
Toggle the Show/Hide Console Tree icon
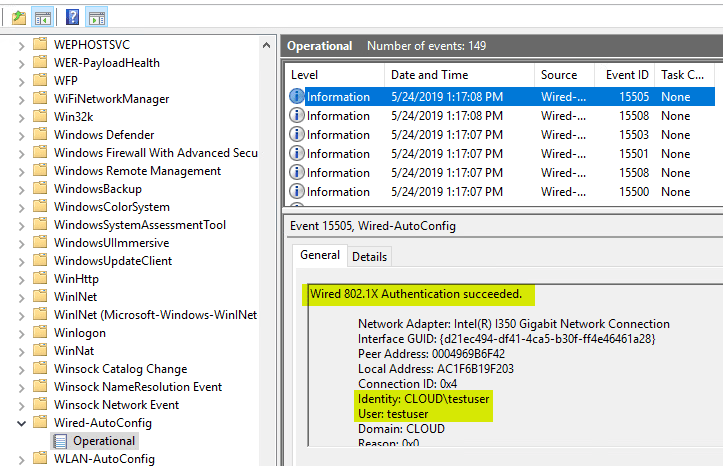pyautogui.click(x=43, y=16)
